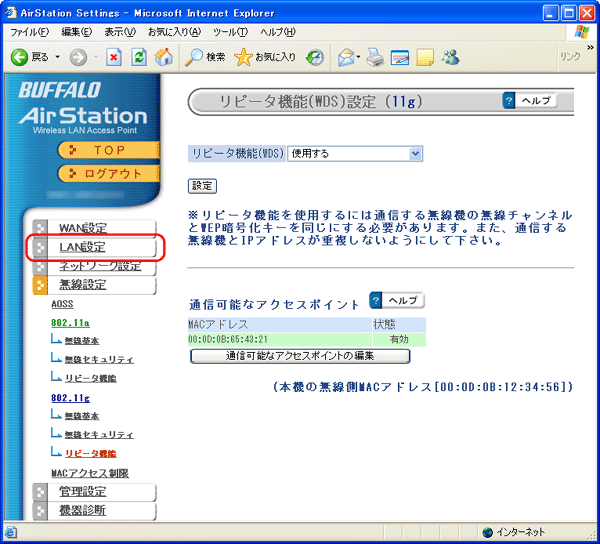Open the リピータ機能(WDS) dropdown

click(x=355, y=153)
